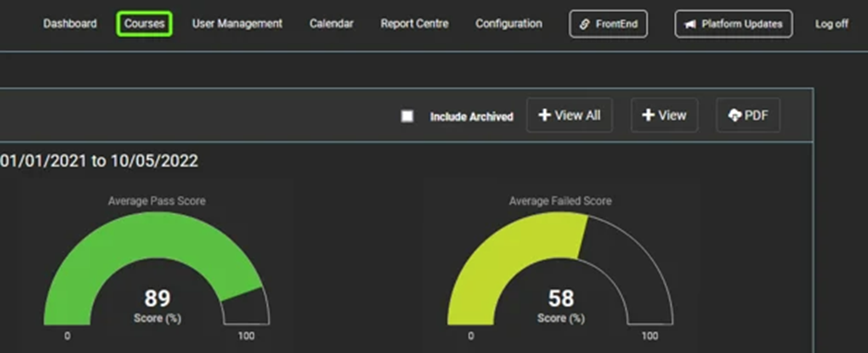Tick the Include Archived checkbox

(x=407, y=116)
